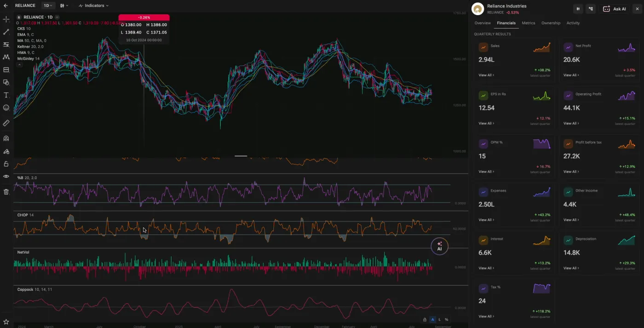Click View All under Other Income
Screen dimensions: 644x328
571,220
